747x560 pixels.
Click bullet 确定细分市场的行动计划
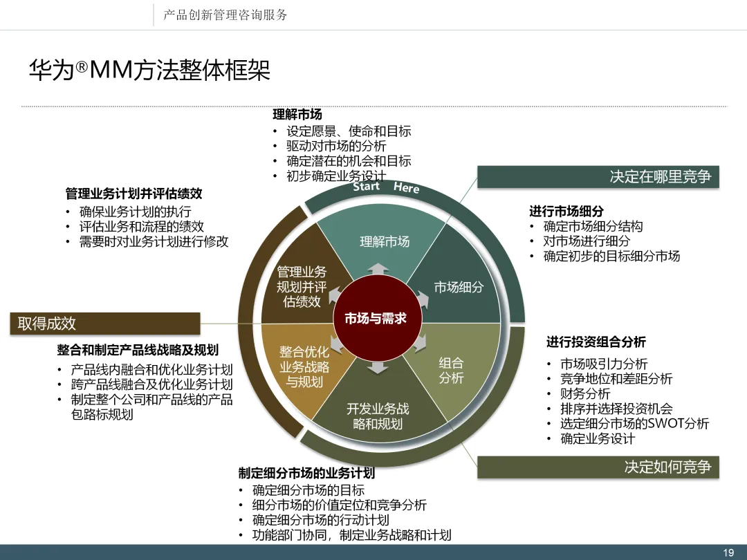pos(321,520)
